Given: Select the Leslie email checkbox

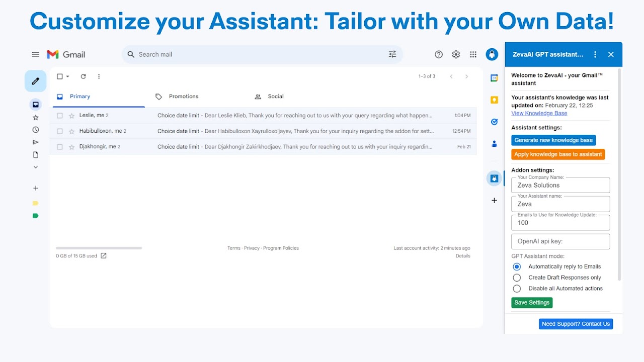Looking at the screenshot, I should (x=60, y=116).
